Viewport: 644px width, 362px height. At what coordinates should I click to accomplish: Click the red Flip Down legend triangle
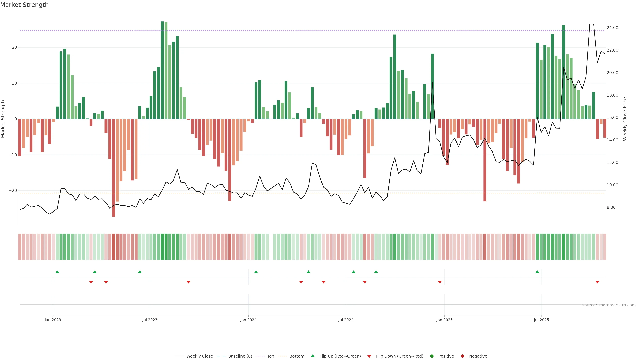point(369,356)
